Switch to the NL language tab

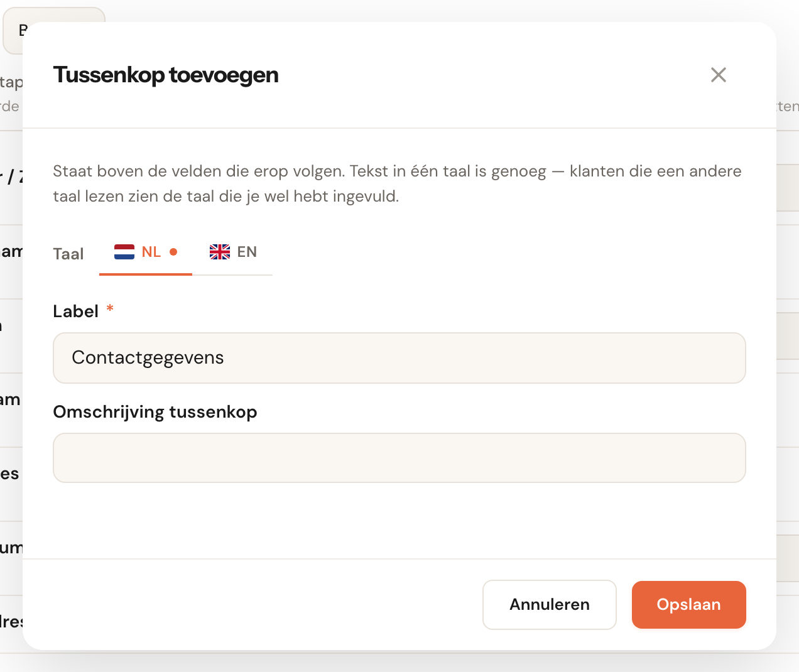pos(146,252)
